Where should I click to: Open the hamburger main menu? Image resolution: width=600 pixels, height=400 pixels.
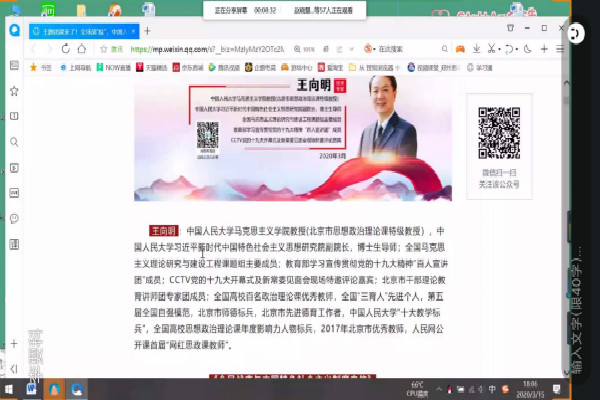tap(560, 49)
